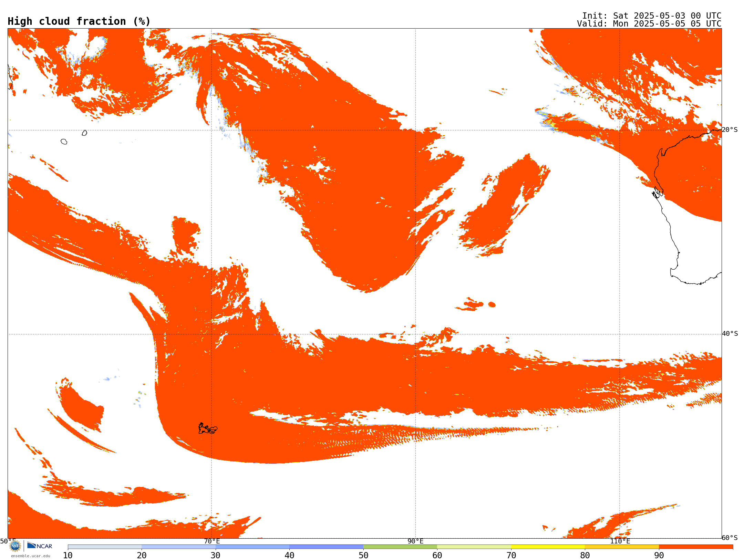Click the NSF logo icon
Image resolution: width=744 pixels, height=560 pixels.
coord(15,546)
